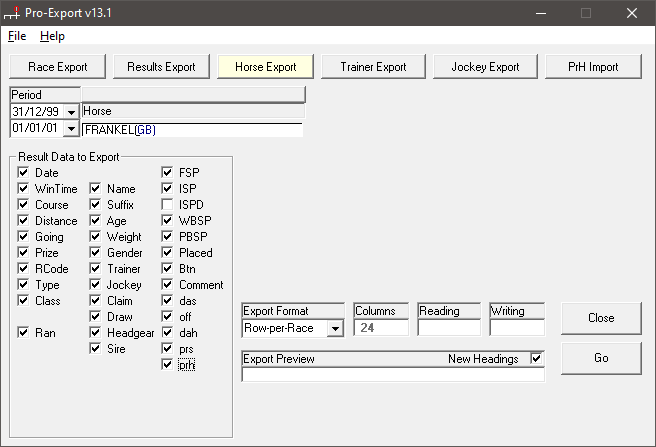The image size is (656, 447).
Task: Enable the ISPD checkbox
Action: (x=168, y=205)
